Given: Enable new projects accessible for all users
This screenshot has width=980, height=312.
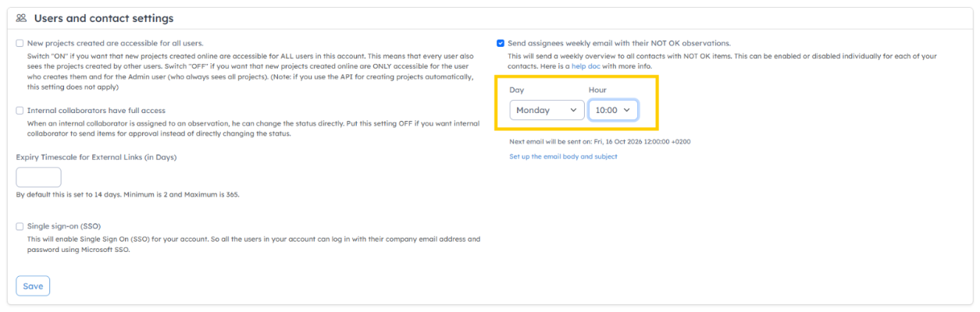Looking at the screenshot, I should tap(20, 44).
